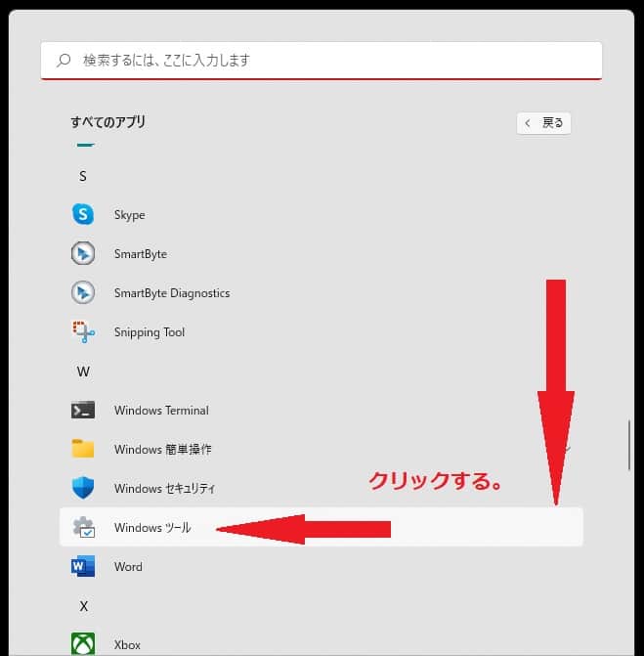
Task: Click the all-apps list scrollbar thumb
Action: tap(629, 445)
